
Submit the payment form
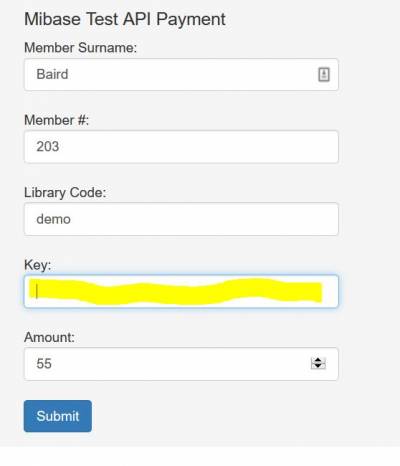coord(58,416)
